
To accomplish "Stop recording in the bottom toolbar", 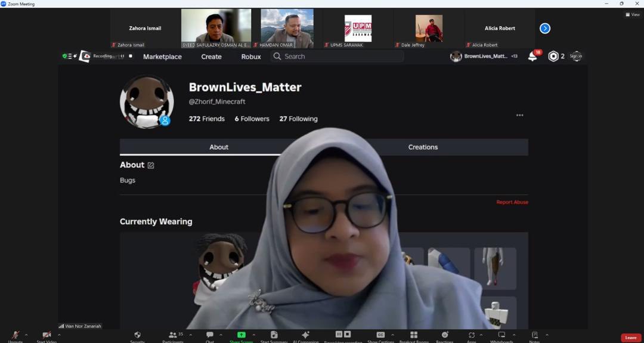I will 348,334.
